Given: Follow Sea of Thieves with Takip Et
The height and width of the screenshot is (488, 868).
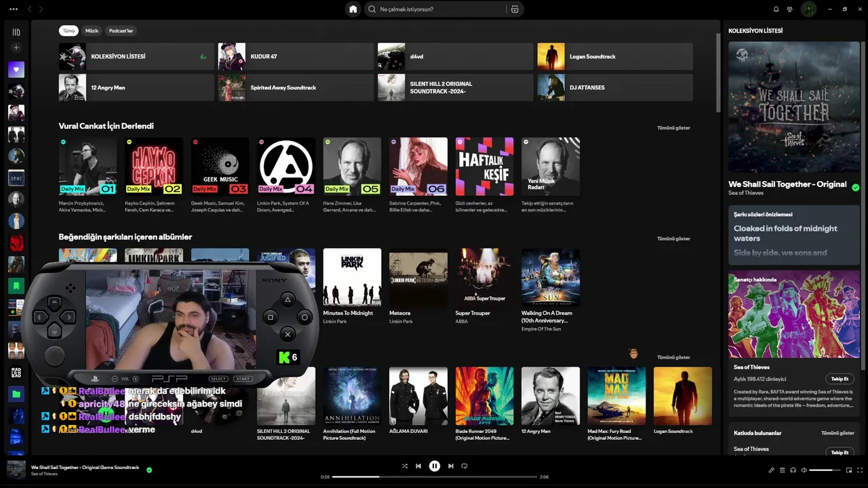Looking at the screenshot, I should pyautogui.click(x=840, y=379).
